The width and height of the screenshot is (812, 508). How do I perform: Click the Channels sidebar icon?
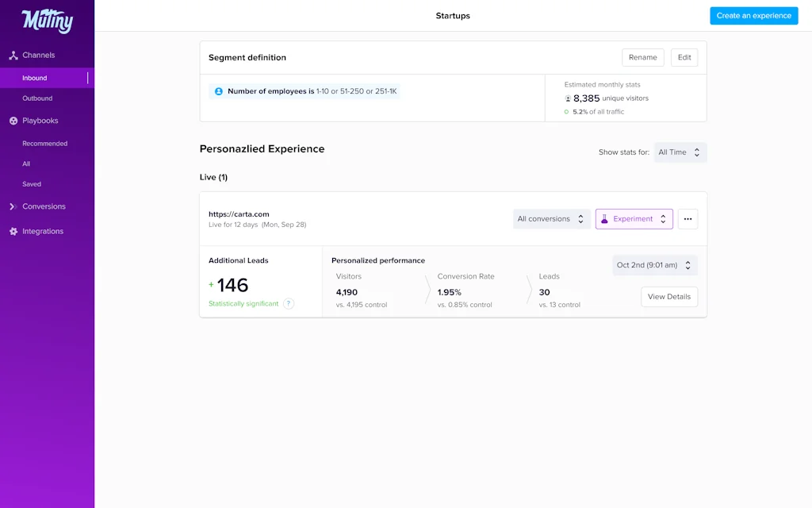13,56
